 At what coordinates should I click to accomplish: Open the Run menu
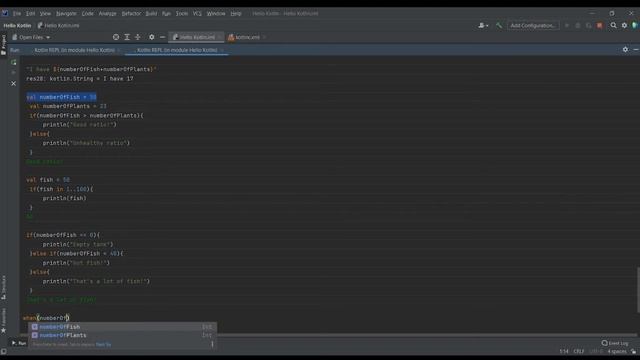(166, 13)
